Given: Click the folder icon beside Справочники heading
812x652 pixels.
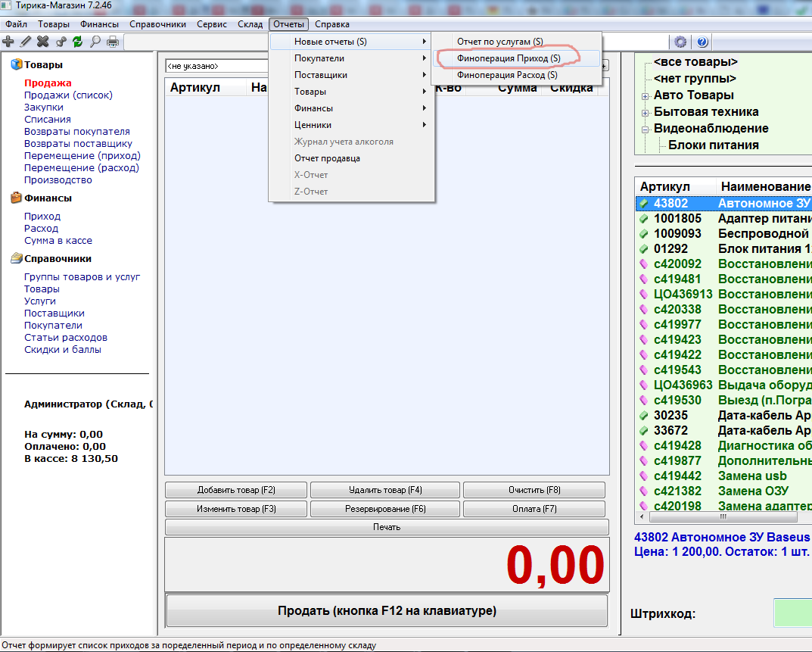Looking at the screenshot, I should coord(17,258).
